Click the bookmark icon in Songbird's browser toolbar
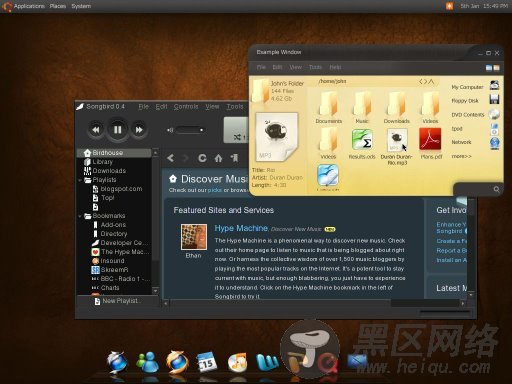 [234, 158]
